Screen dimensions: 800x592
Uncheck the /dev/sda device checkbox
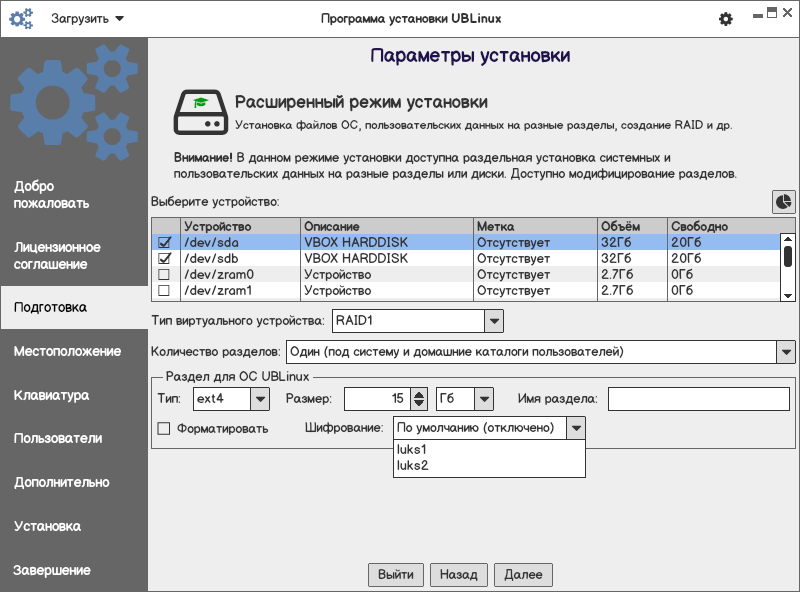(165, 242)
